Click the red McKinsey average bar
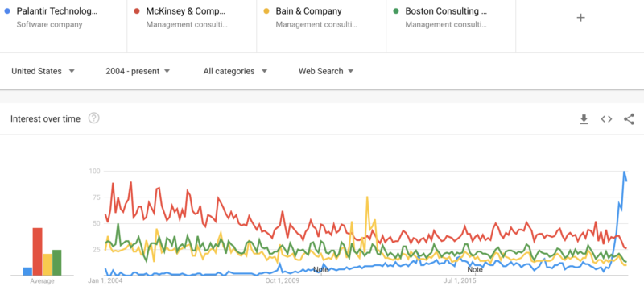The height and width of the screenshot is (299, 644). point(37,251)
